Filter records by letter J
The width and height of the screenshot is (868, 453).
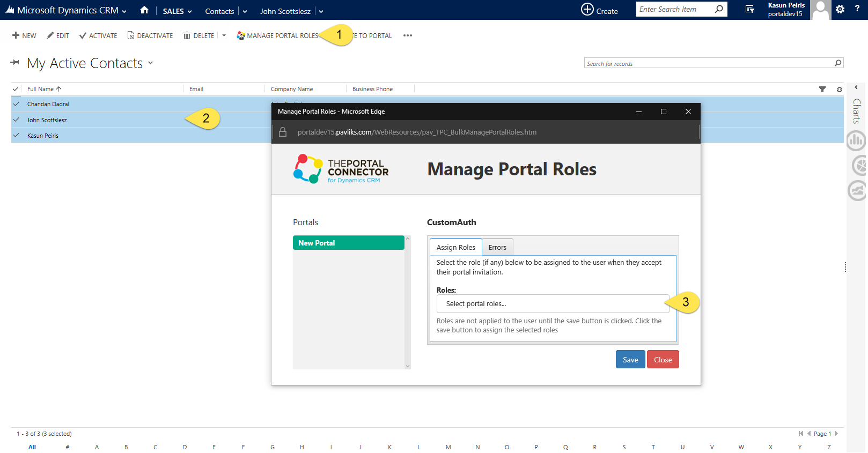click(361, 447)
